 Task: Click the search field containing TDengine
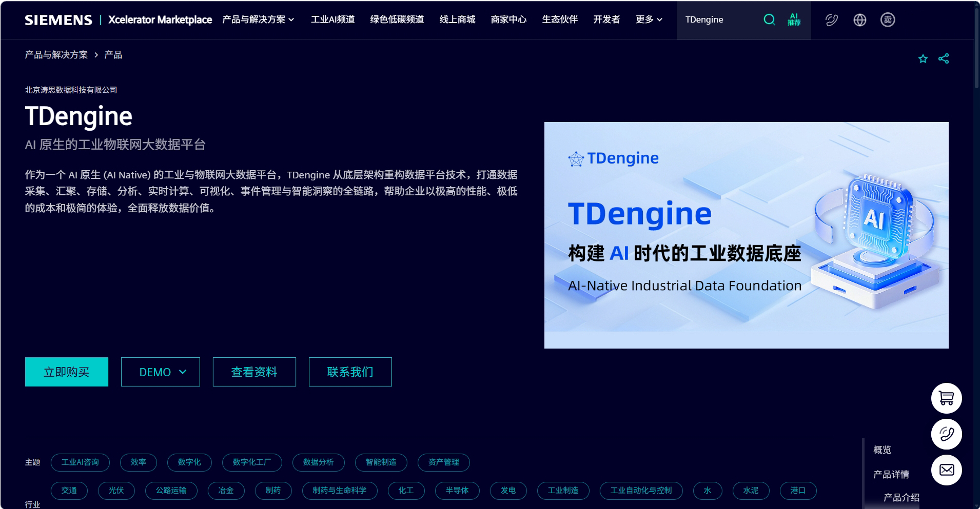[719, 19]
